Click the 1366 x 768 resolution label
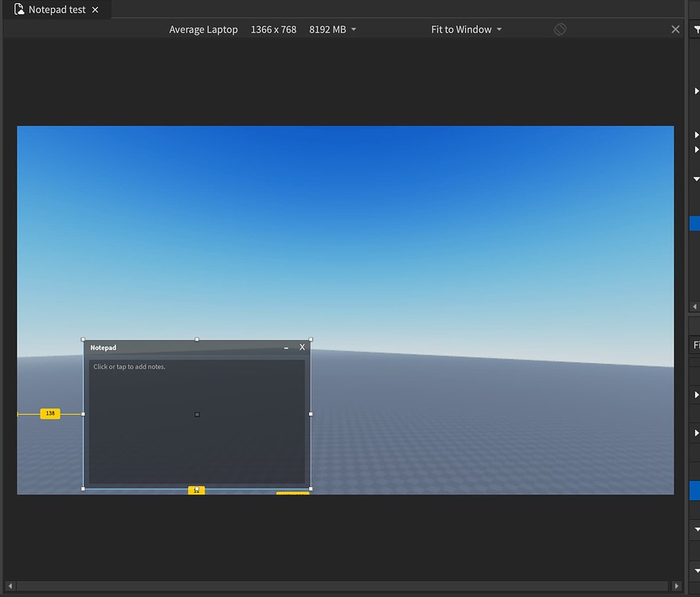 tap(273, 29)
